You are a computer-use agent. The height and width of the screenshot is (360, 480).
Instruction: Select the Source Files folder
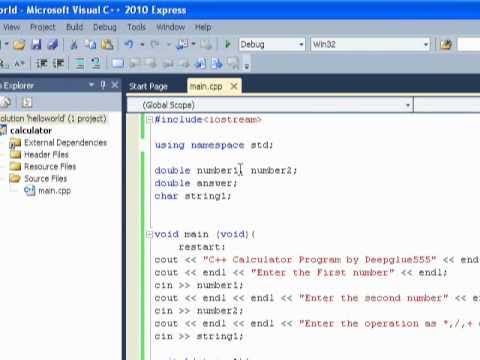[x=46, y=179]
